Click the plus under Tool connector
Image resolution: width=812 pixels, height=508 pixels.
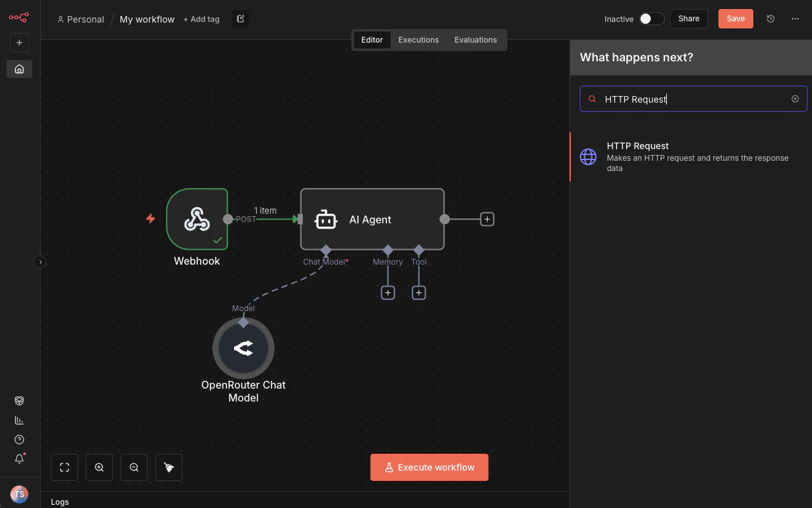[419, 293]
